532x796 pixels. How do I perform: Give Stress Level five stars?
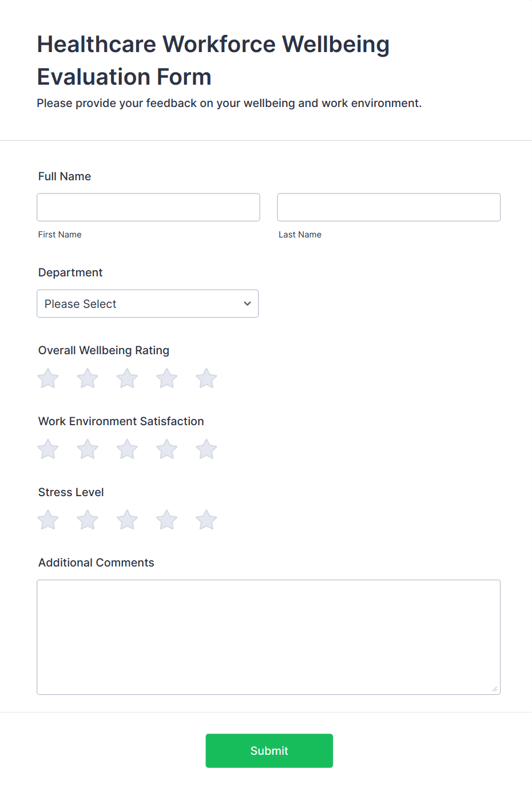click(206, 520)
